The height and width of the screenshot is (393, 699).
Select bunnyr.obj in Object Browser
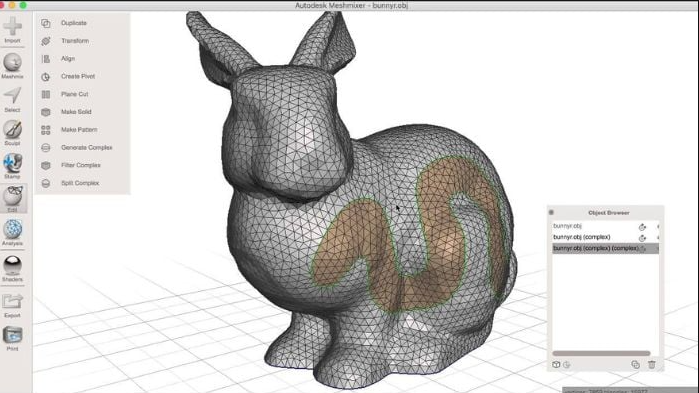click(x=605, y=226)
